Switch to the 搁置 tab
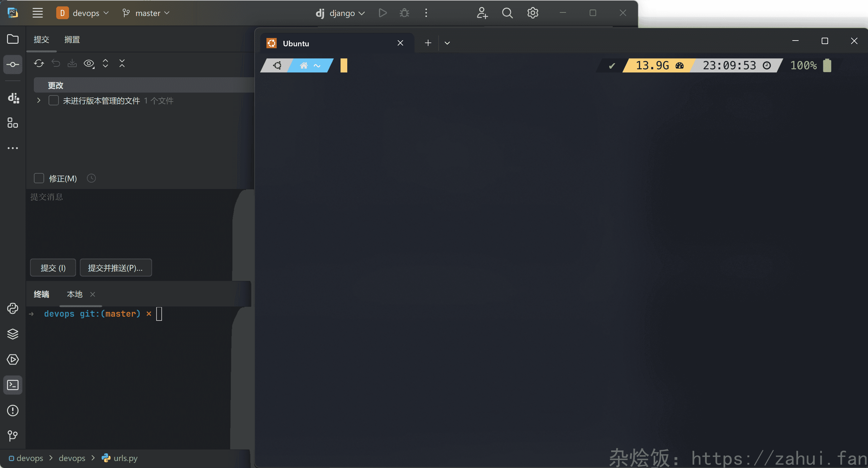This screenshot has width=868, height=468. [x=72, y=40]
